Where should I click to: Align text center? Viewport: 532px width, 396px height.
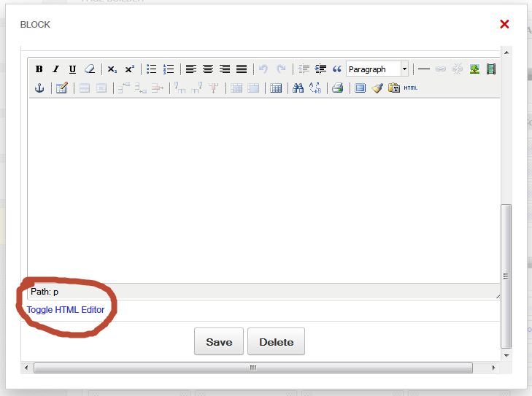pos(208,69)
